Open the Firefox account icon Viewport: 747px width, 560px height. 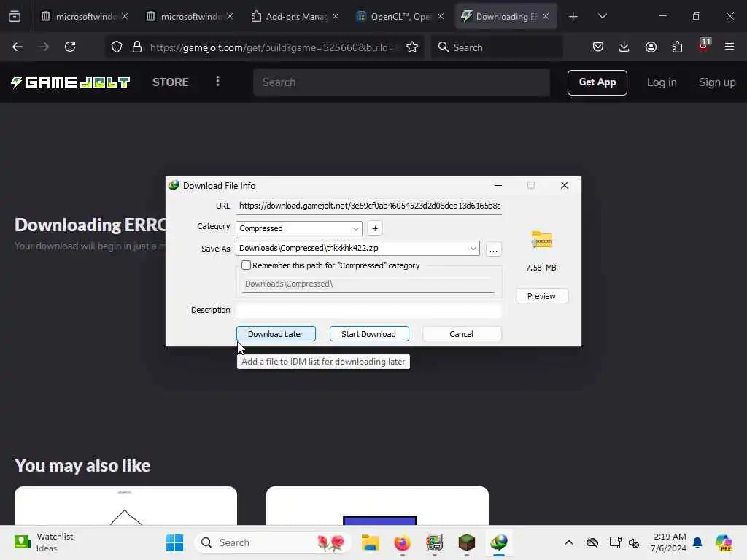click(651, 47)
